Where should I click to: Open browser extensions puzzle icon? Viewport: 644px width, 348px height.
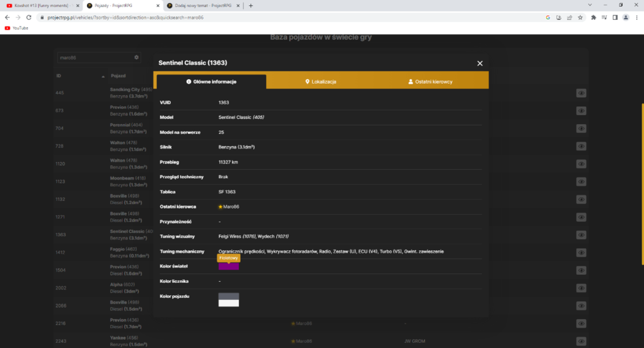pyautogui.click(x=594, y=17)
